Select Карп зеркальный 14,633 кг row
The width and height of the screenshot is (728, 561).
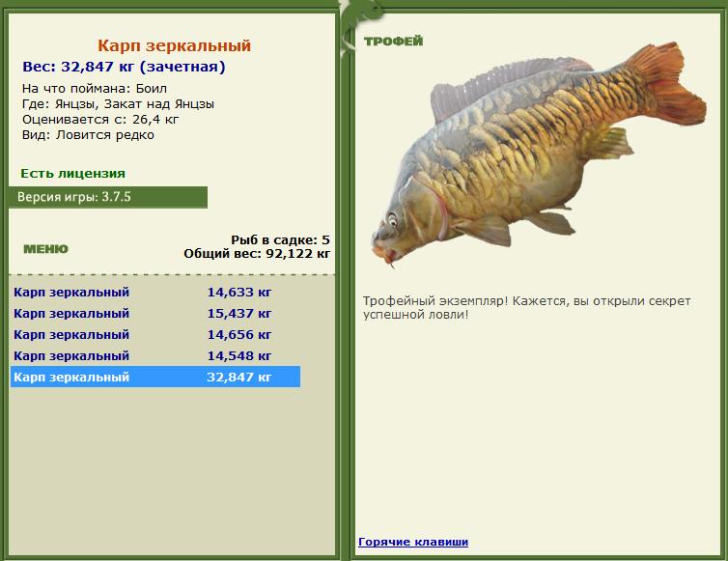(155, 293)
